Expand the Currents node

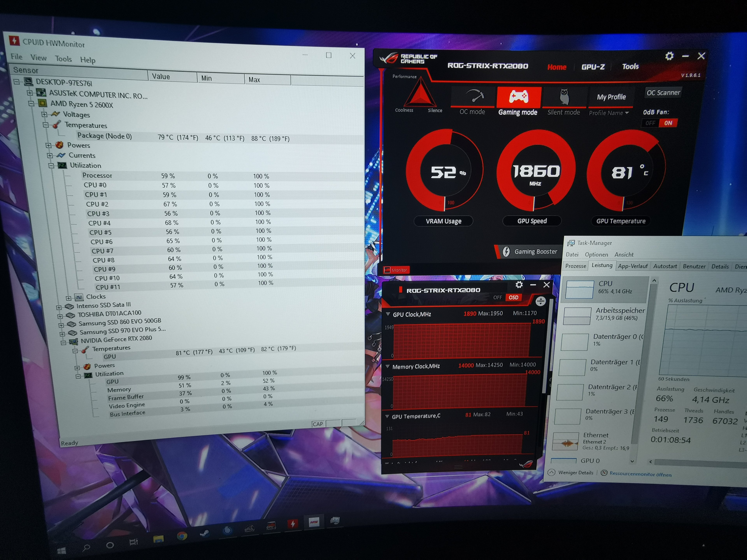click(x=50, y=155)
